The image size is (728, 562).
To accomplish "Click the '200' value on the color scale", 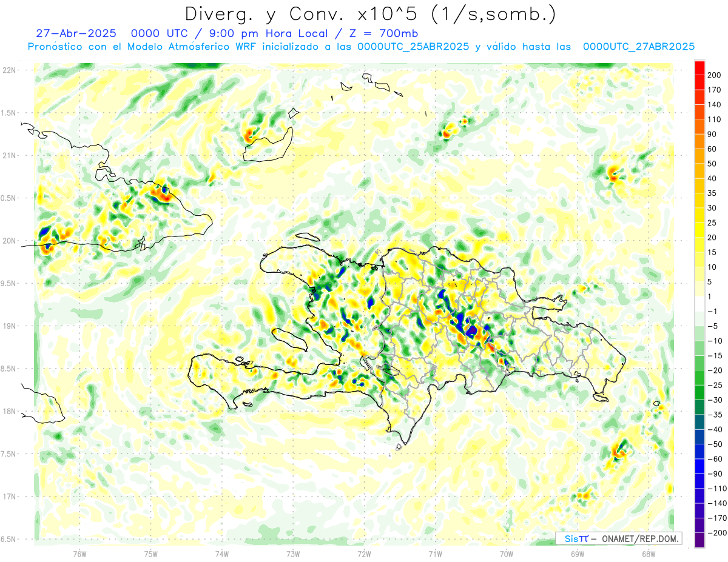I will tap(715, 75).
